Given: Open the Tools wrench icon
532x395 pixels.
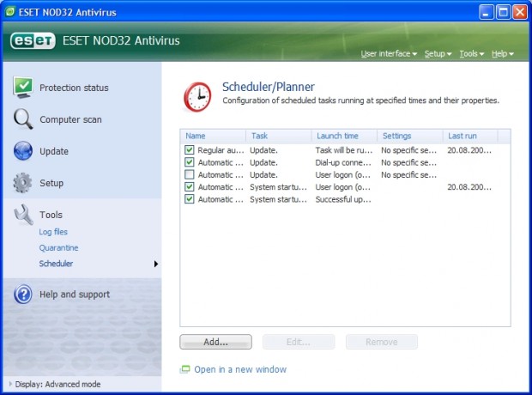Looking at the screenshot, I should pyautogui.click(x=23, y=215).
